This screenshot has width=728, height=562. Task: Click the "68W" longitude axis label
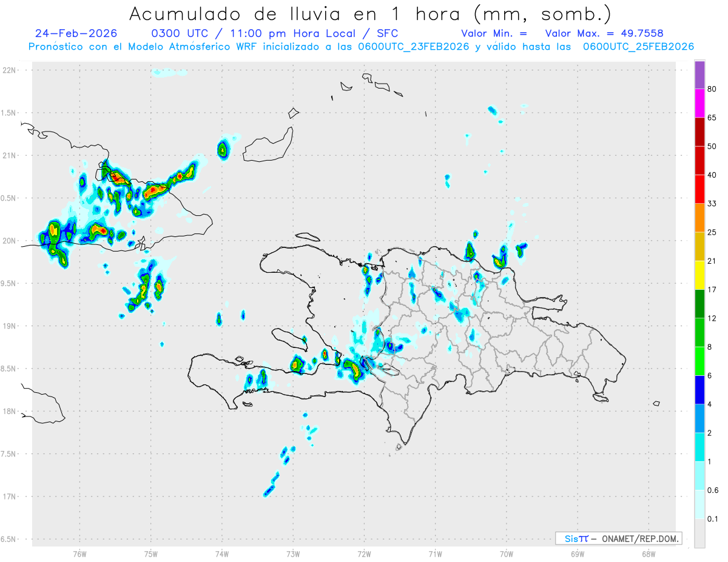[x=649, y=554]
